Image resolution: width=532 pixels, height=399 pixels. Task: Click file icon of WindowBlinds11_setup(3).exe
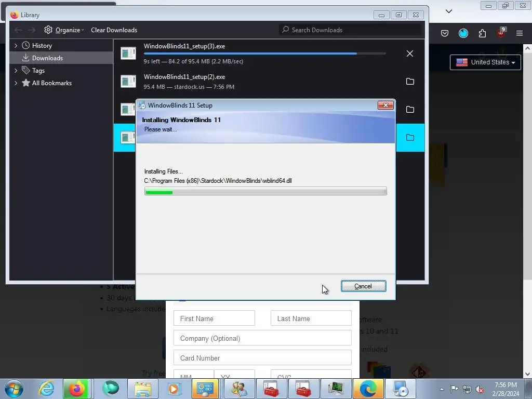tap(128, 54)
